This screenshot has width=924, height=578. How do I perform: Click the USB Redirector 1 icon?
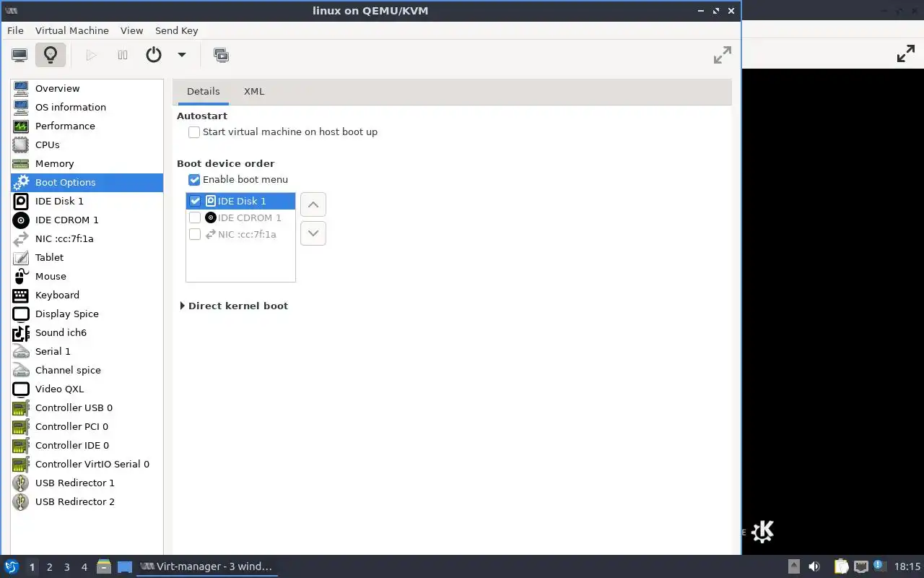tap(21, 483)
